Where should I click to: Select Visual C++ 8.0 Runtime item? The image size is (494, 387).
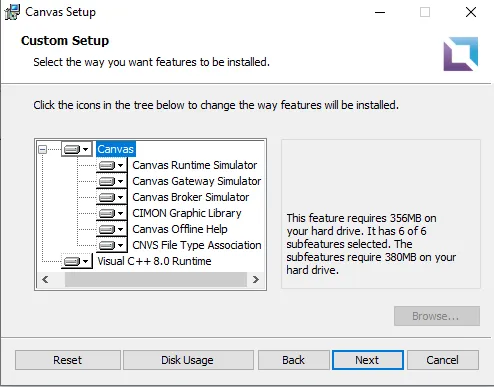click(x=154, y=261)
